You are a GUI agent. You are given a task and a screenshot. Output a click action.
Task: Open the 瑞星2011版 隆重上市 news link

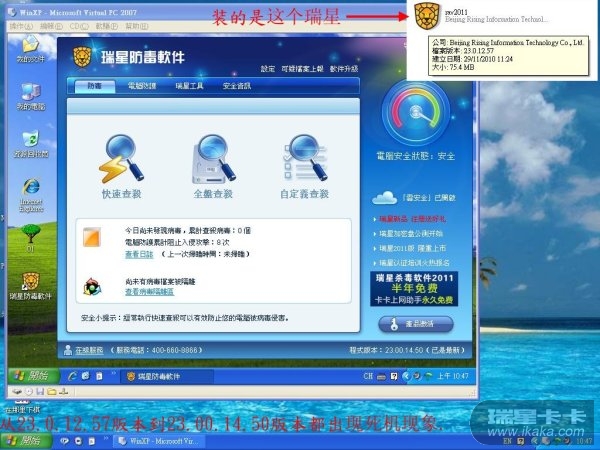click(412, 248)
